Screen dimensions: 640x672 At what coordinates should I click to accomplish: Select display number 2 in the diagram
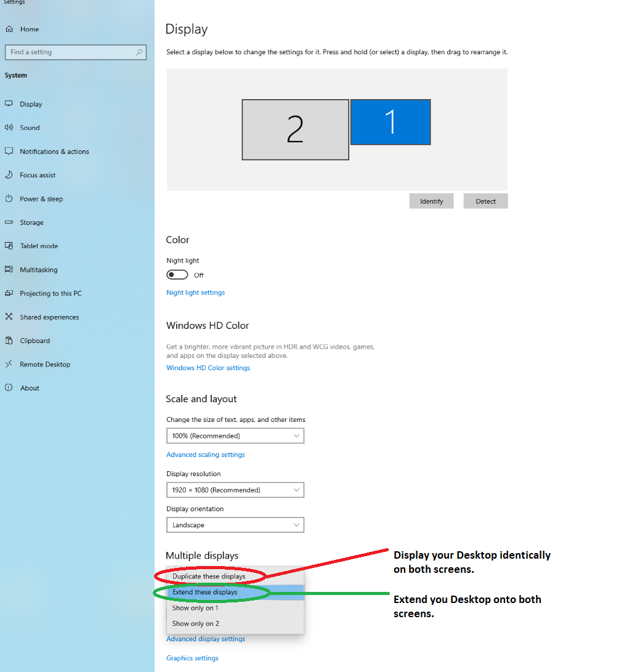(x=295, y=129)
